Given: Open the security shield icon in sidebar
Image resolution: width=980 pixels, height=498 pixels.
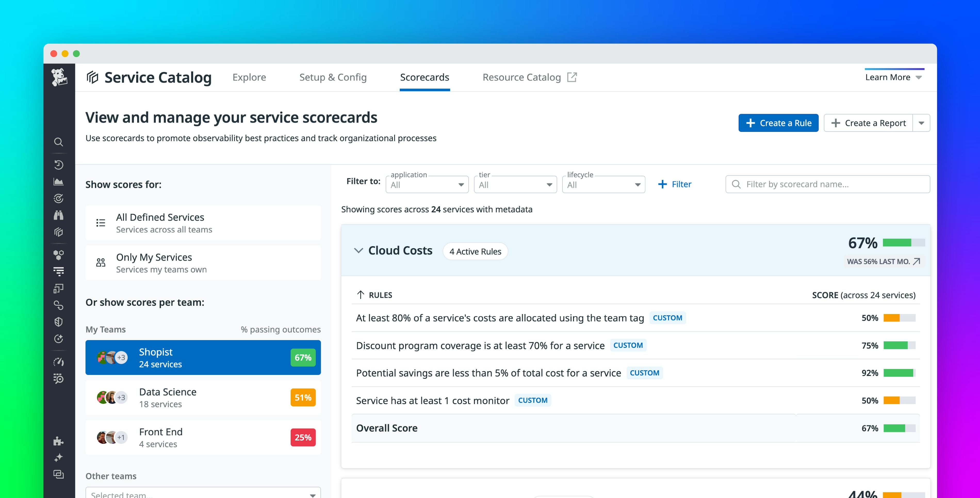Looking at the screenshot, I should (59, 322).
